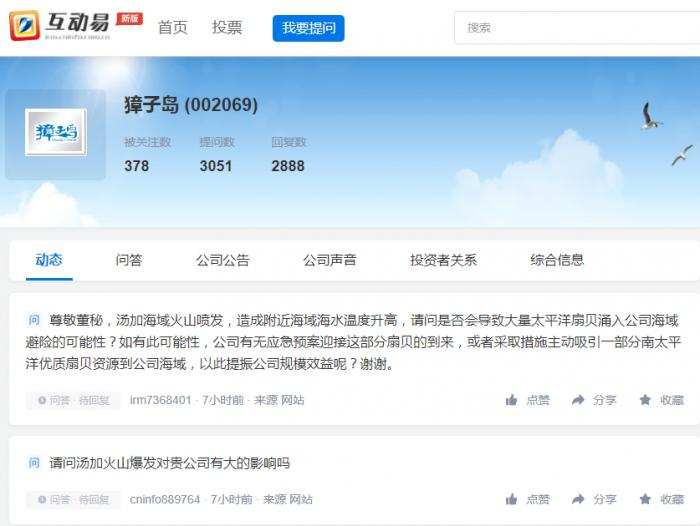700x526 pixels.
Task: Click the 被关注数 count 378
Action: tap(137, 166)
